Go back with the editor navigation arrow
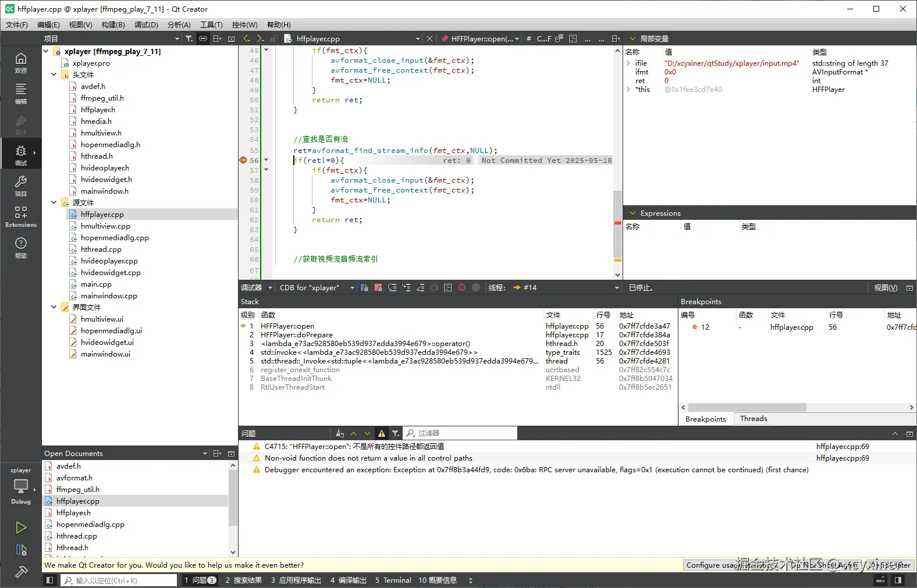The width and height of the screenshot is (917, 588). [x=247, y=38]
